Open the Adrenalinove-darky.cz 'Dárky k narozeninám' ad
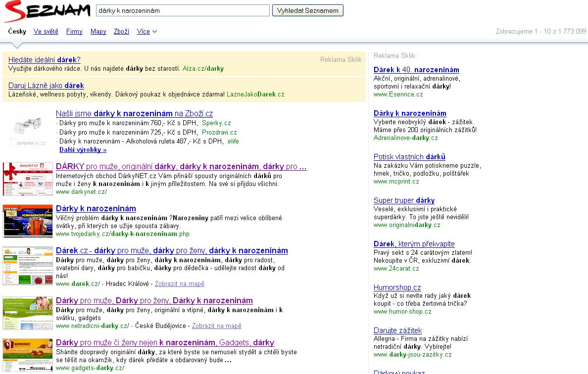588x374 pixels. 410,113
